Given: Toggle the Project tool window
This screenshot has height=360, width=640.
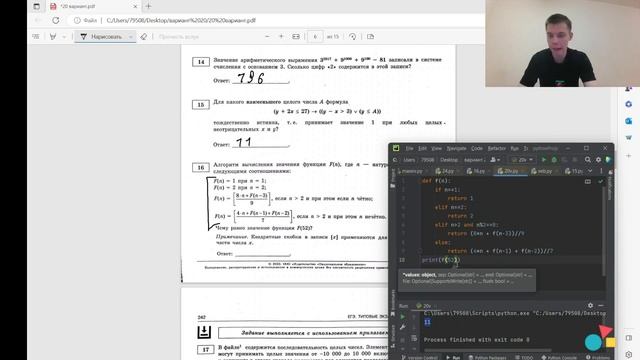Looking at the screenshot, I should [x=393, y=179].
